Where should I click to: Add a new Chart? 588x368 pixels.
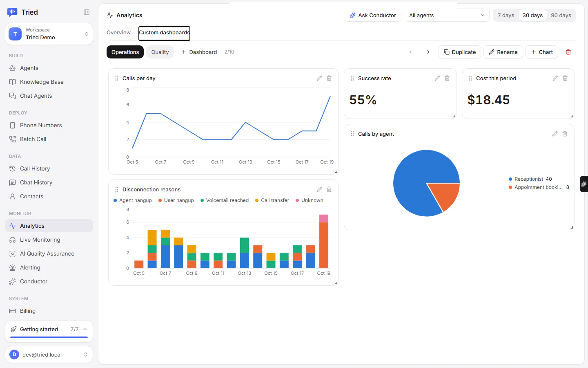[542, 52]
